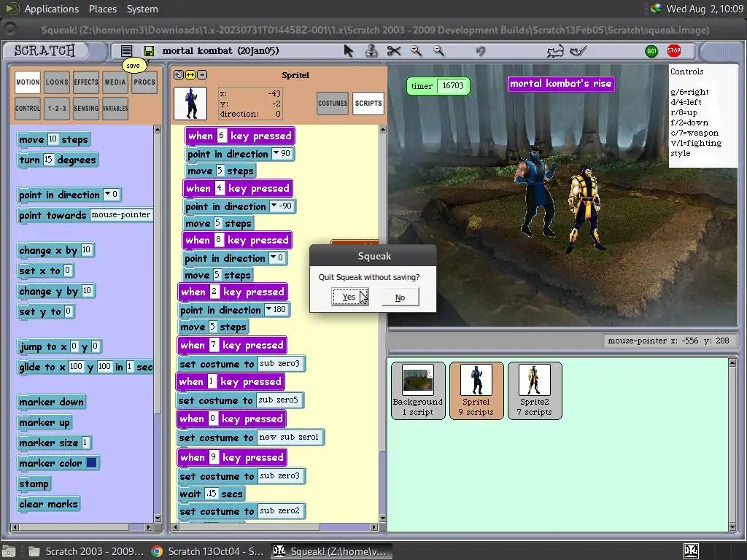
Task: Click scripts area vertical scrollbar up arrow
Action: (382, 130)
